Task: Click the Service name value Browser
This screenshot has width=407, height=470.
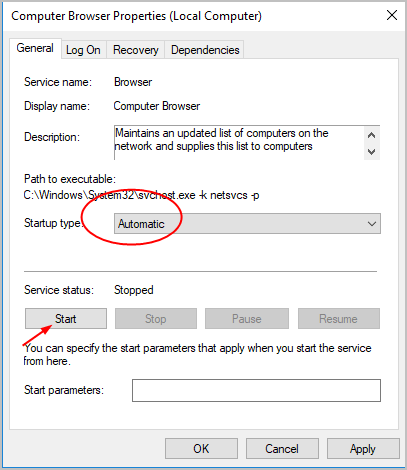Action: coord(133,82)
